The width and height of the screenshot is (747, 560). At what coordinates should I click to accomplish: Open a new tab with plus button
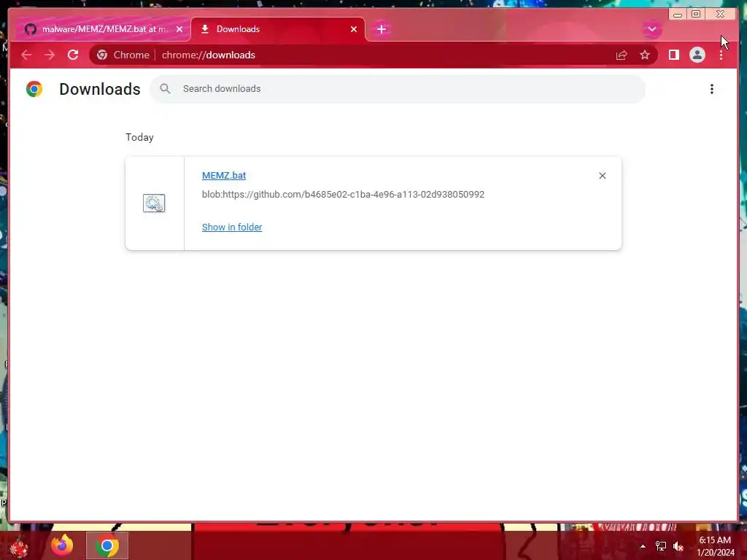click(x=381, y=29)
